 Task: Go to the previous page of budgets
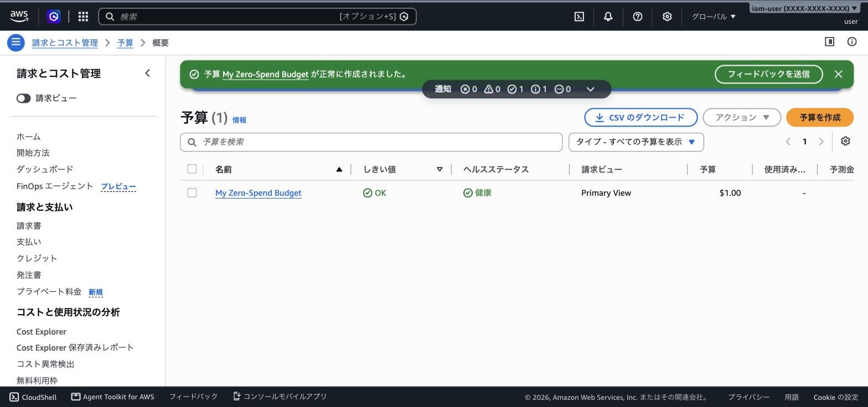tap(788, 142)
